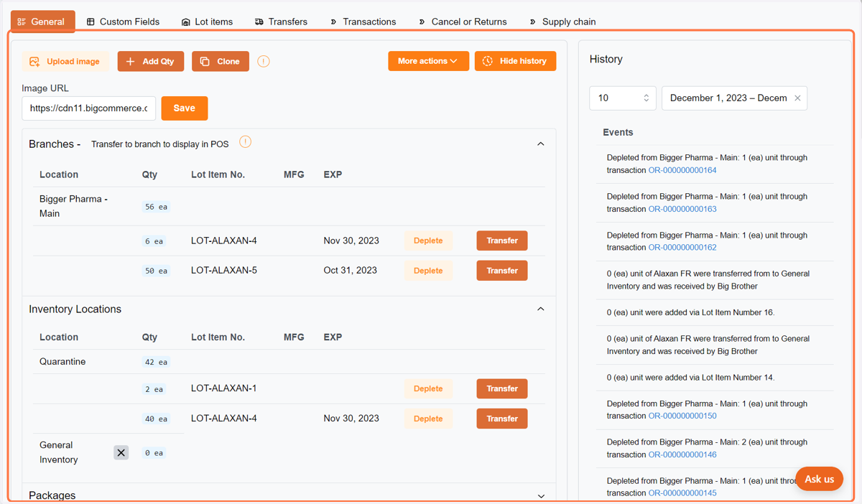Open the Lot items tab

click(x=207, y=22)
